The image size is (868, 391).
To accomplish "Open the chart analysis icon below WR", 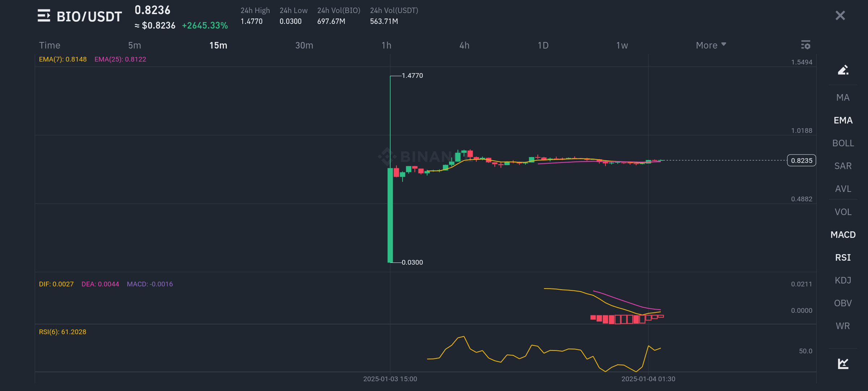I will click(843, 363).
